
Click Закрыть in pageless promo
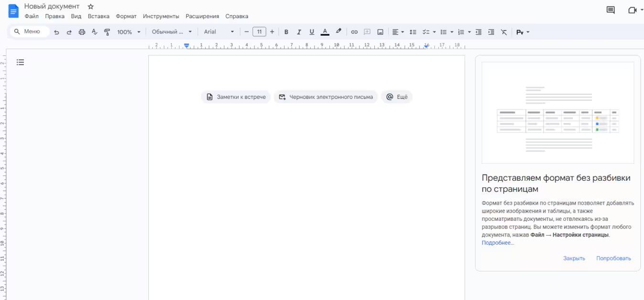click(574, 258)
